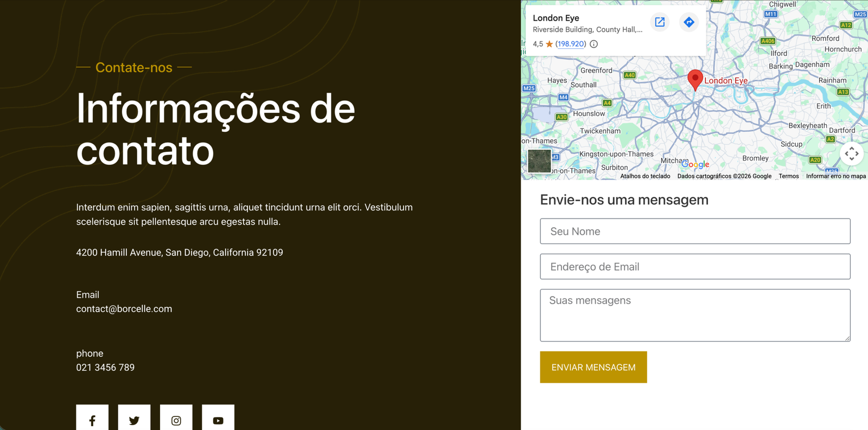Open the Termos link on map
Viewport: 868px width, 430px height.
pos(788,176)
